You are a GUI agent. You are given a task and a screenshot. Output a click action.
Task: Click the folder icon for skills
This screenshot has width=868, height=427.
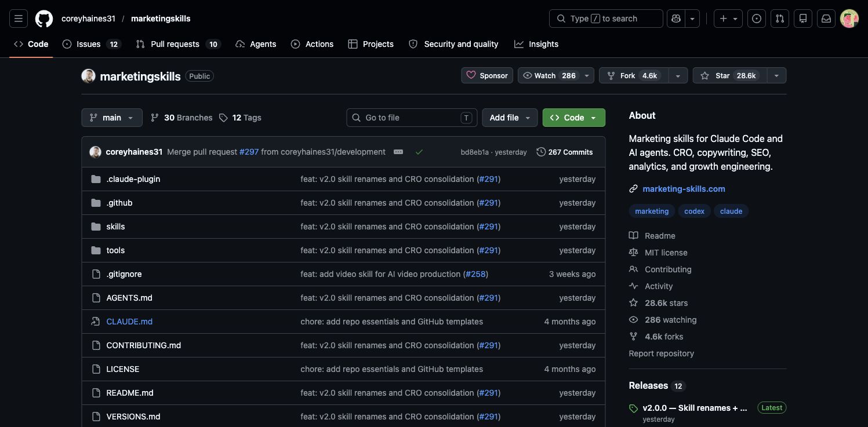96,227
